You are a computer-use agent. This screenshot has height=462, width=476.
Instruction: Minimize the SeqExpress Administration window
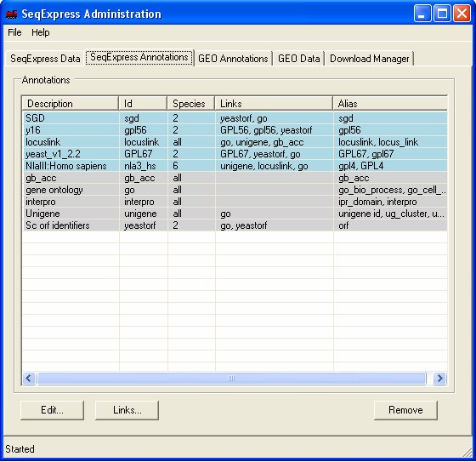click(422, 14)
